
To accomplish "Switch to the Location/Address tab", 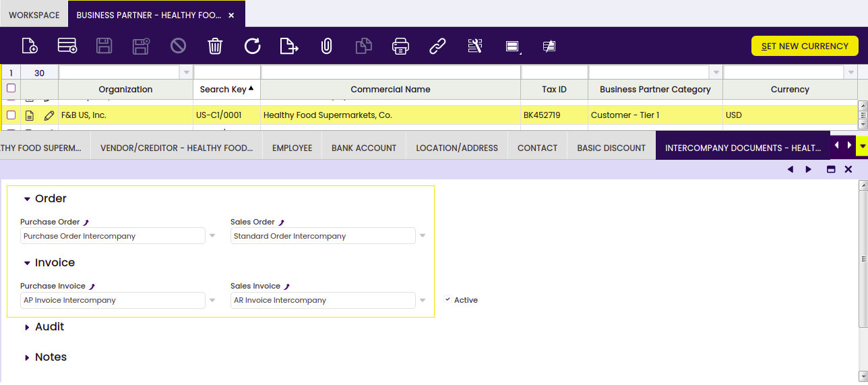I will point(457,148).
